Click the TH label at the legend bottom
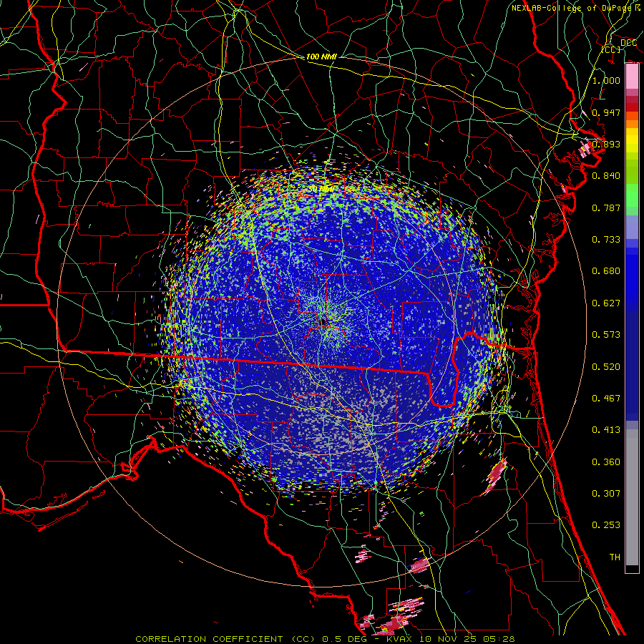644x644 pixels. (615, 557)
